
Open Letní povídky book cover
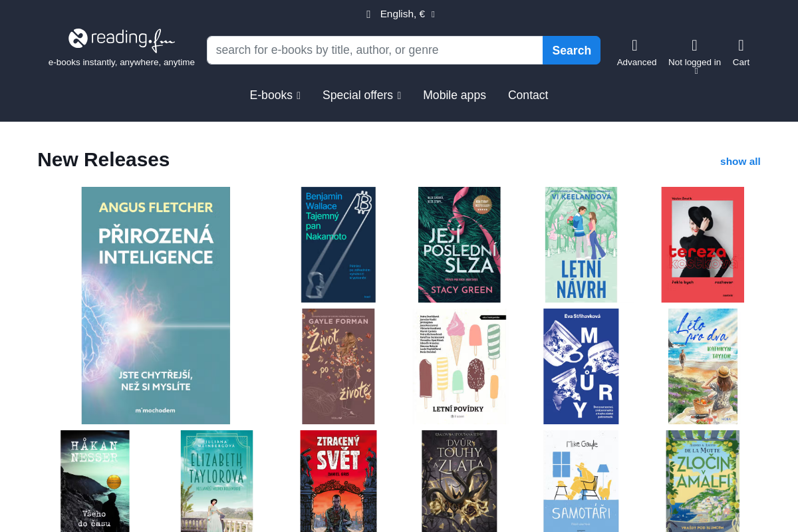(460, 366)
